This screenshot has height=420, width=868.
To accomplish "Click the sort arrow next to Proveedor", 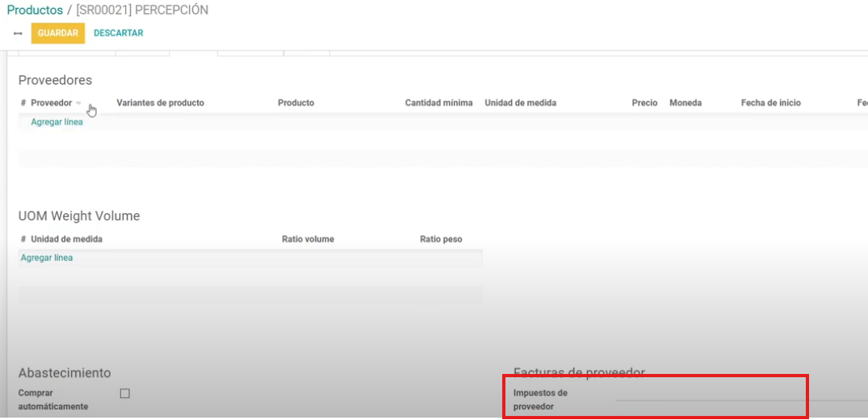I will [x=78, y=103].
